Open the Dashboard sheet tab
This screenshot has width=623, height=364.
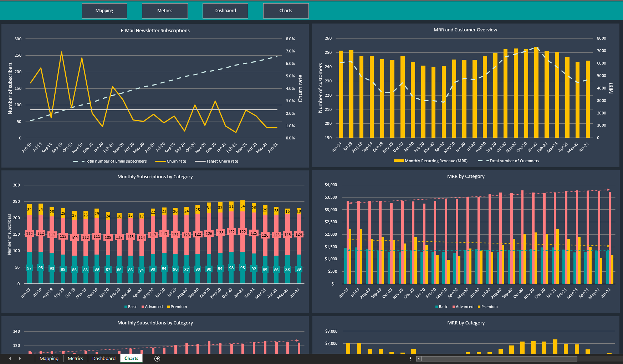coord(103,358)
